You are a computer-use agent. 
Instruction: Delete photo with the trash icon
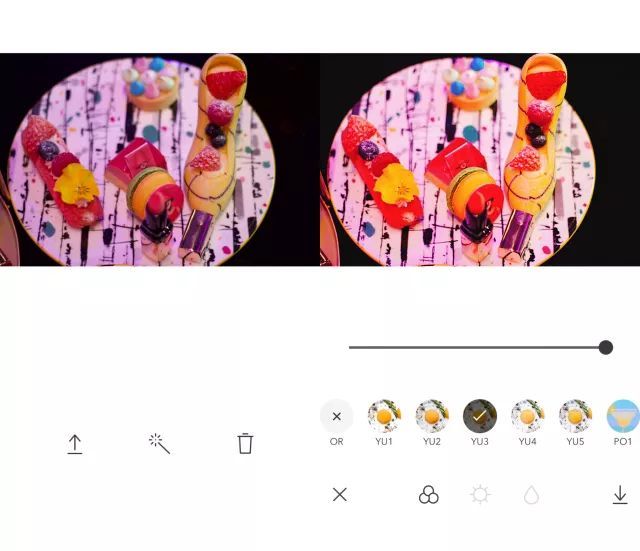tap(245, 443)
